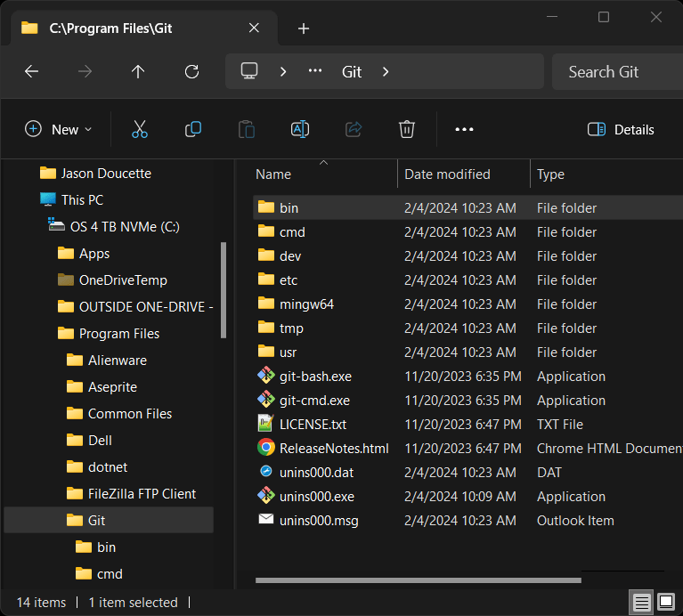Click the git-cmd.exe file icon

(265, 399)
